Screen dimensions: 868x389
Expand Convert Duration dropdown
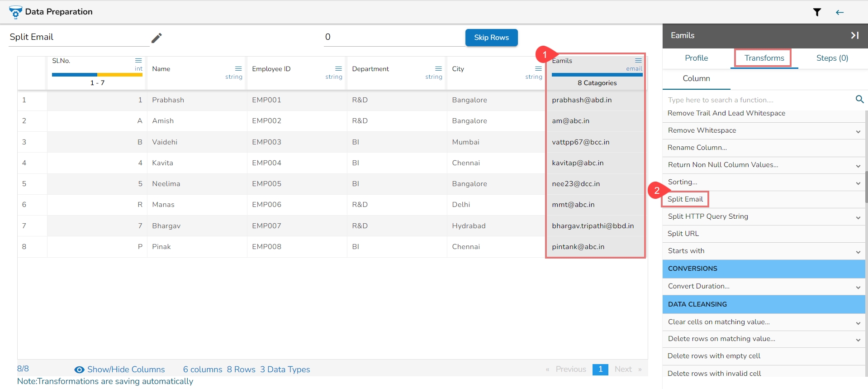tap(858, 287)
